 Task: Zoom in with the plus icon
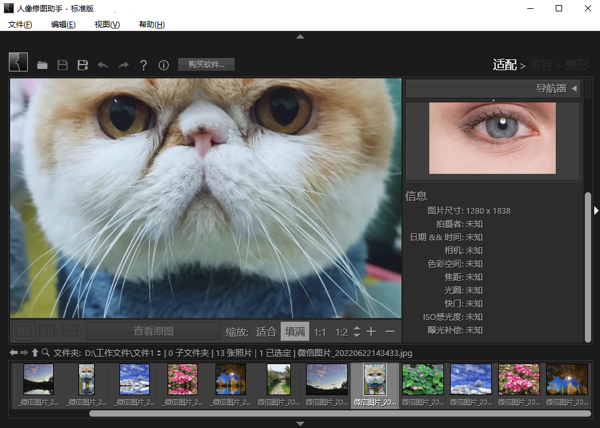[x=371, y=331]
